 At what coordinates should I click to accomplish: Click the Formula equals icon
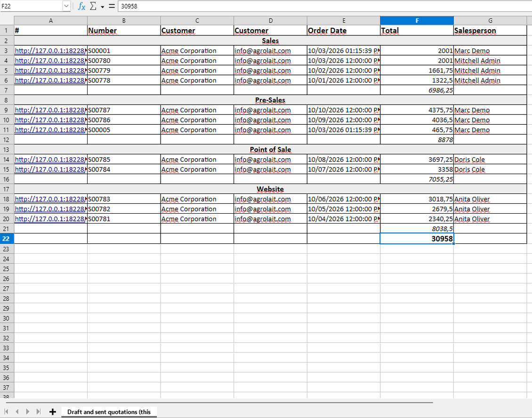point(112,6)
